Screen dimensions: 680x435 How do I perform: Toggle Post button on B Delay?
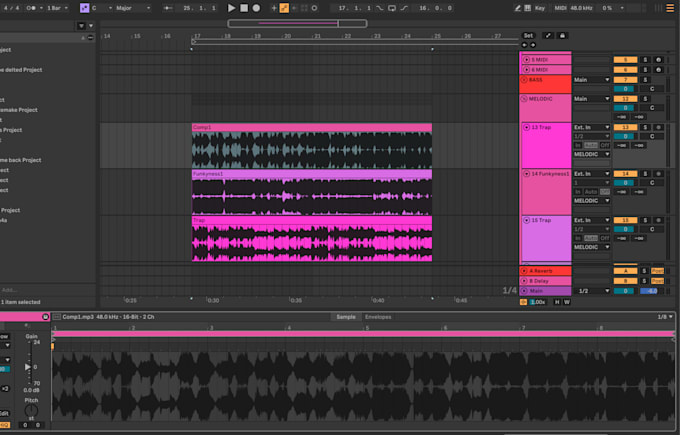click(657, 281)
